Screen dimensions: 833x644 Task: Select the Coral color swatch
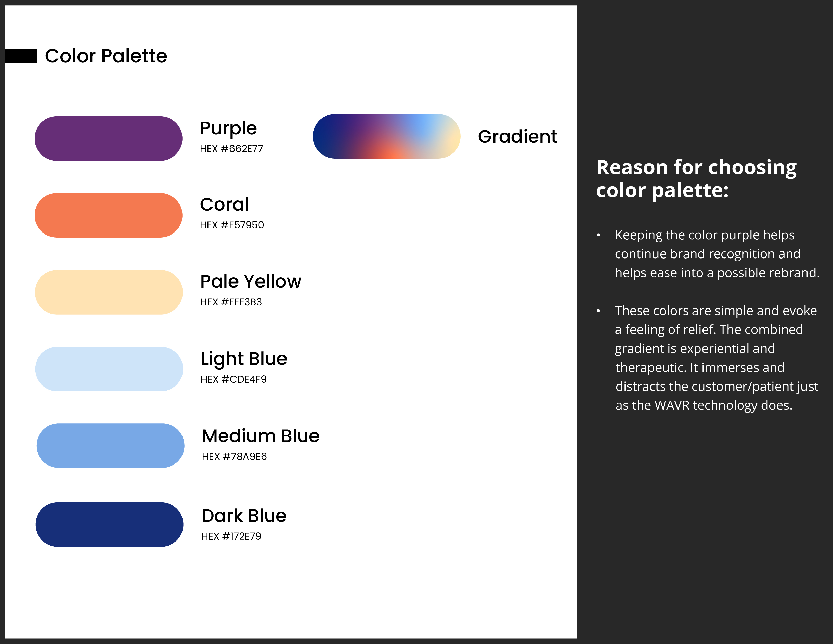tap(108, 215)
